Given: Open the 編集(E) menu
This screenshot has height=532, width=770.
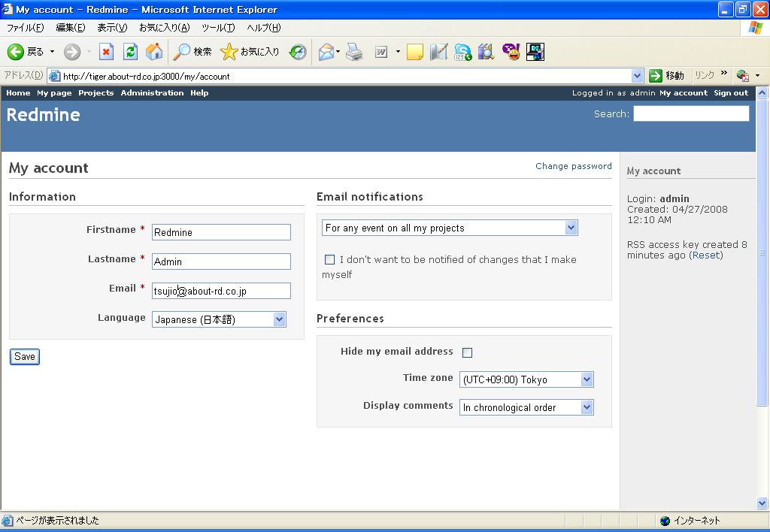Looking at the screenshot, I should pyautogui.click(x=70, y=28).
